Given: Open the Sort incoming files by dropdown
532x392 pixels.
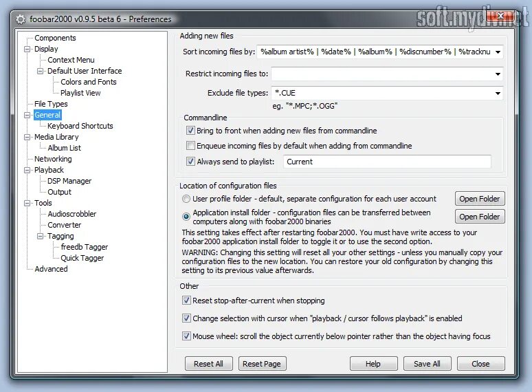Looking at the screenshot, I should (x=498, y=52).
